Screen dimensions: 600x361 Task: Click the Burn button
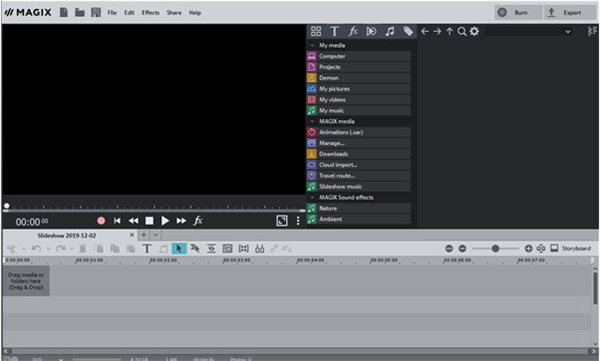pos(518,13)
